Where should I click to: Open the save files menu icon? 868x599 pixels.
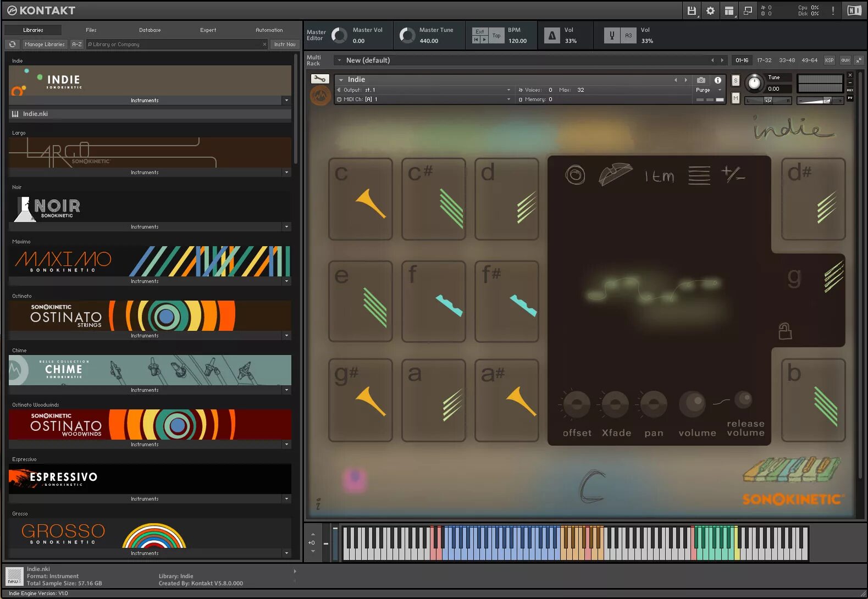click(x=692, y=10)
